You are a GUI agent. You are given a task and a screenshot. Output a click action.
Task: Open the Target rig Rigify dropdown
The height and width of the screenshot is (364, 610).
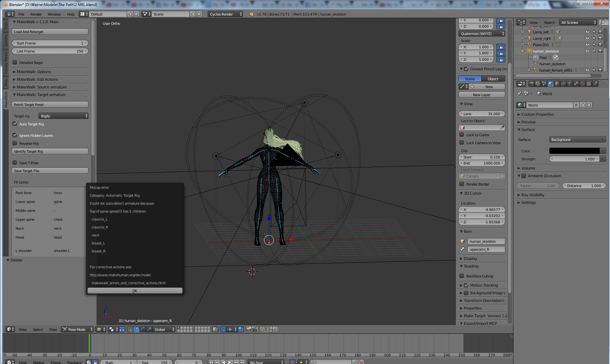[63, 116]
